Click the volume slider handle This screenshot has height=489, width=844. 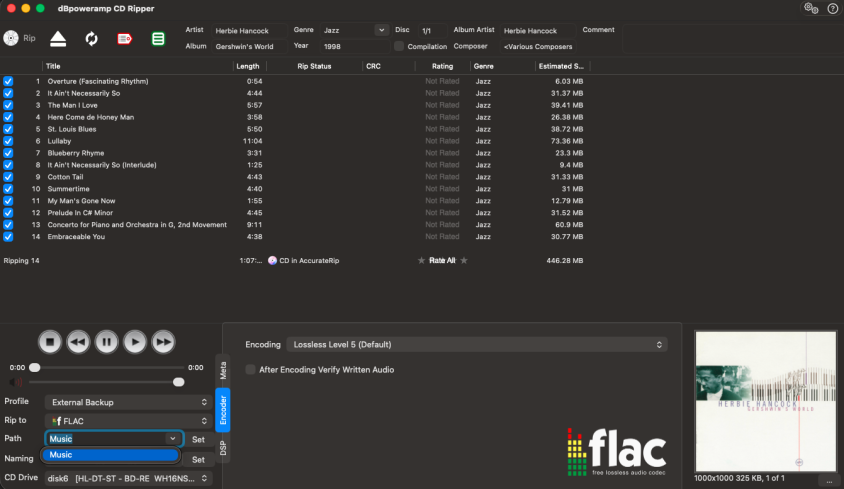(x=179, y=382)
